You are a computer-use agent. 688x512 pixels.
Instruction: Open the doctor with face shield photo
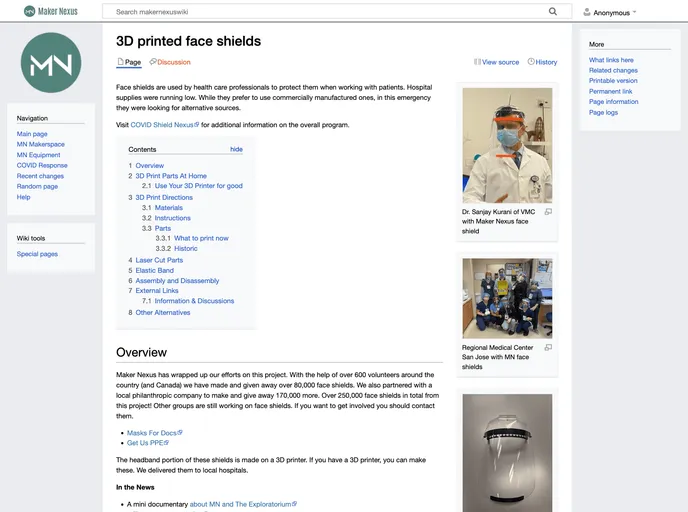coord(507,145)
